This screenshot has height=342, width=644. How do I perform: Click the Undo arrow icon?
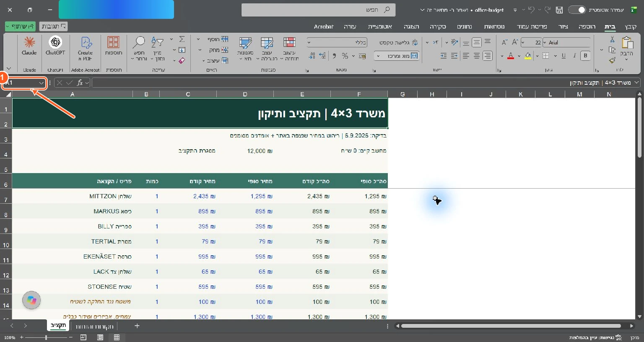[x=531, y=10]
